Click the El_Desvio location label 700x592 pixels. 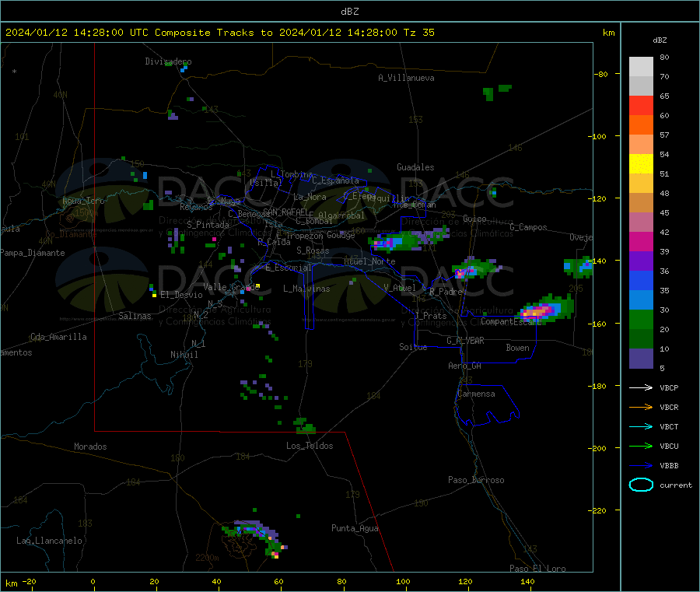click(x=181, y=295)
